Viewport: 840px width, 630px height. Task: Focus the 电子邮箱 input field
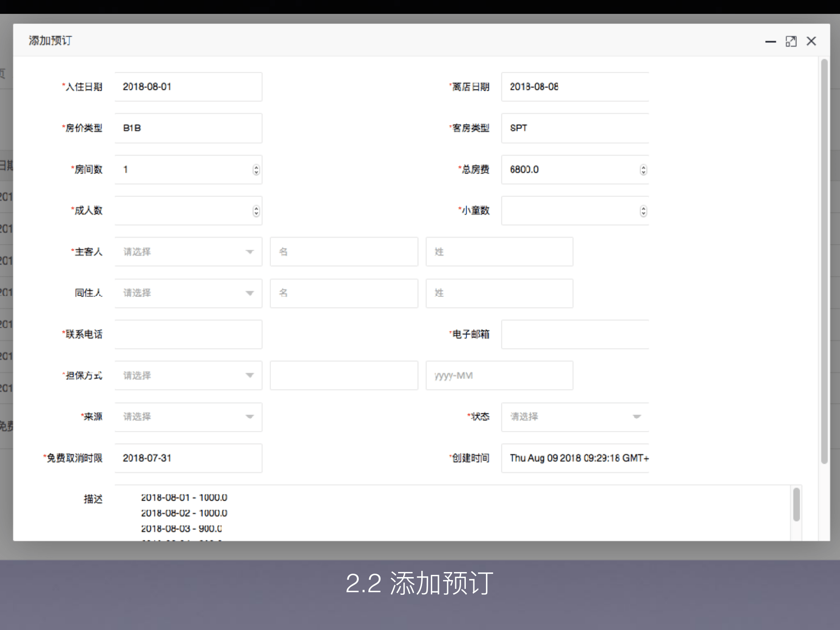[x=575, y=334]
